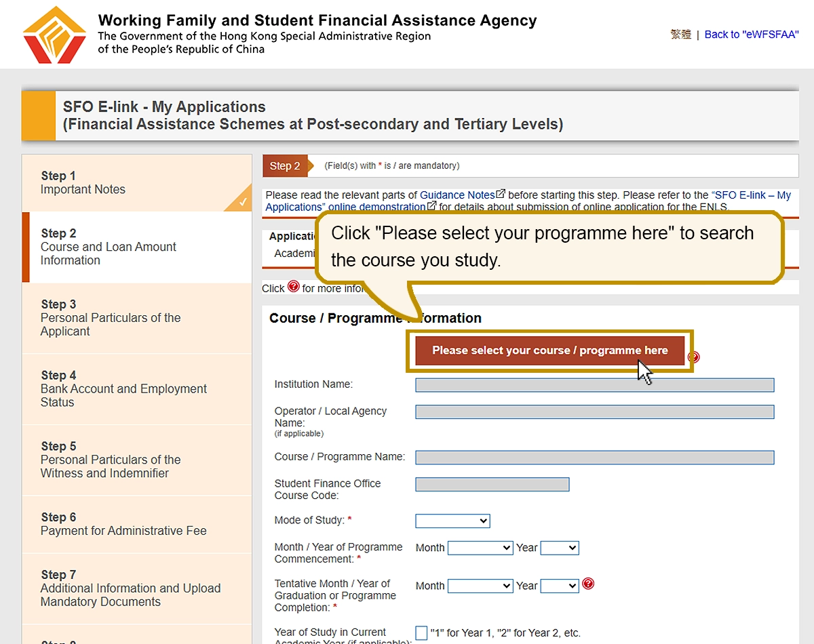Click the WFSFAA agency logo
Image resolution: width=814 pixels, height=644 pixels.
pos(54,35)
